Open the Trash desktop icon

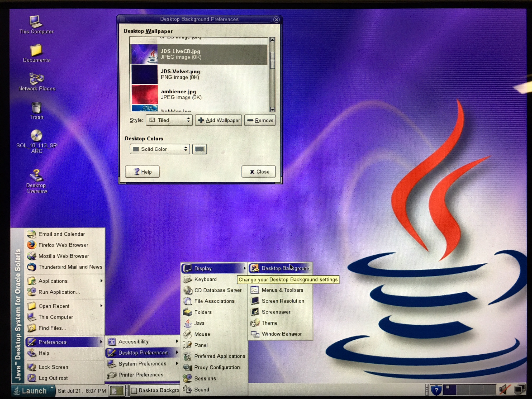[x=36, y=111]
